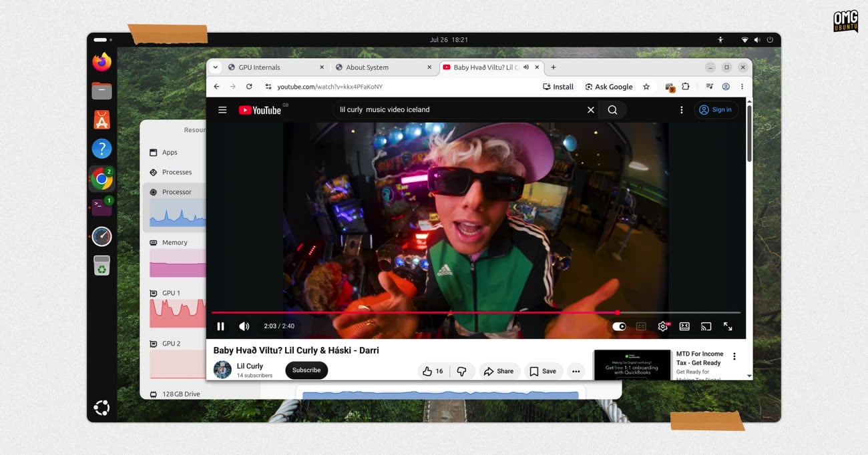Save the video to a playlist
This screenshot has width=868, height=455.
coord(542,371)
